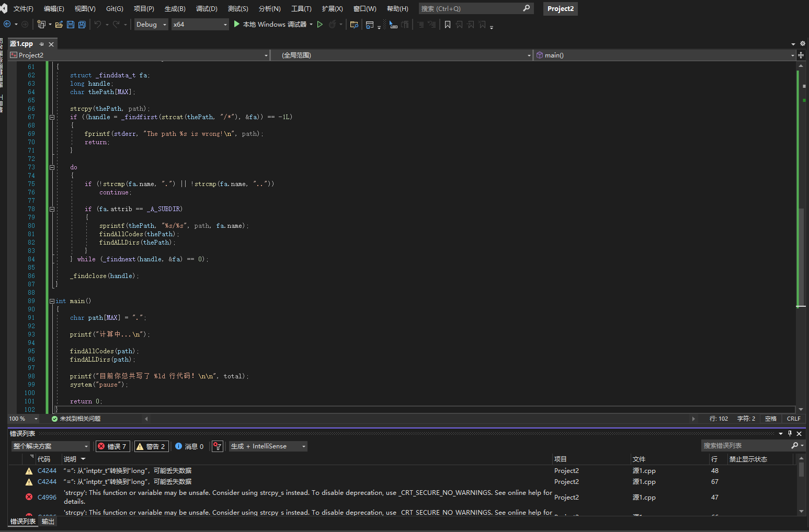Open the 文件(F) menu
The image size is (809, 532).
click(23, 8)
